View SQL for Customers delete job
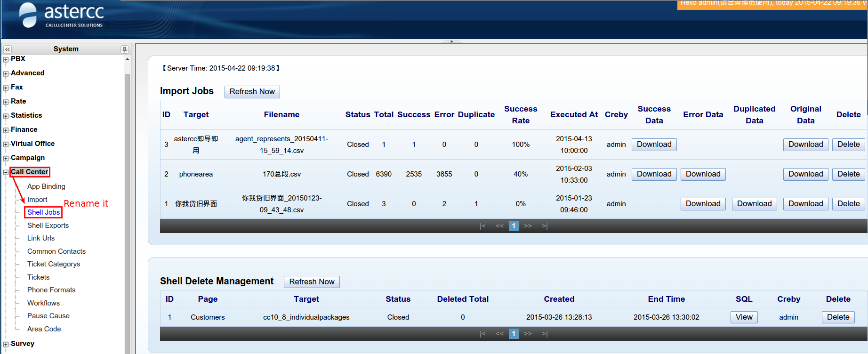 point(744,317)
